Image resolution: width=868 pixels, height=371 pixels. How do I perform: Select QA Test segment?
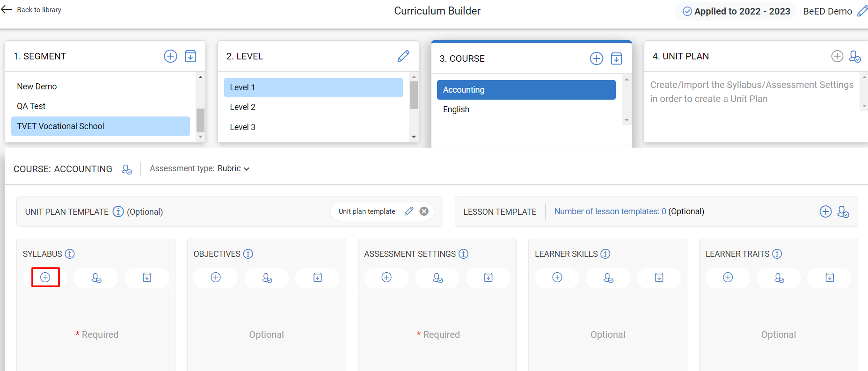pos(101,106)
